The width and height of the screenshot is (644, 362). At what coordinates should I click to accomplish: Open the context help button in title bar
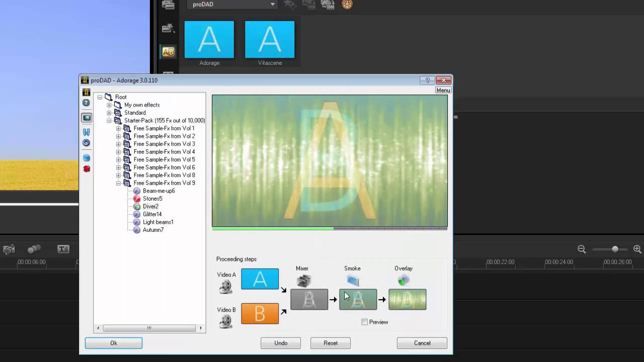[x=427, y=80]
